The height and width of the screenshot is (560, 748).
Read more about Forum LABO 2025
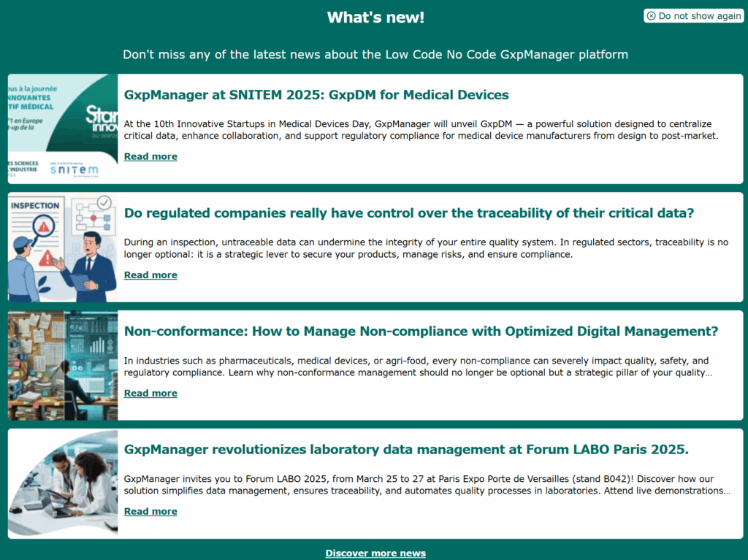(150, 511)
